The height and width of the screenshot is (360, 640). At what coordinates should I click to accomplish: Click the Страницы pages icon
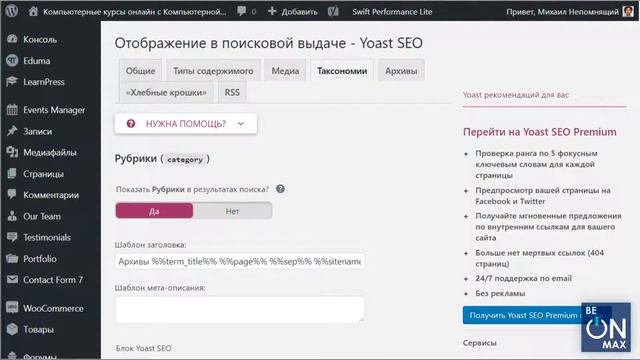tap(12, 173)
